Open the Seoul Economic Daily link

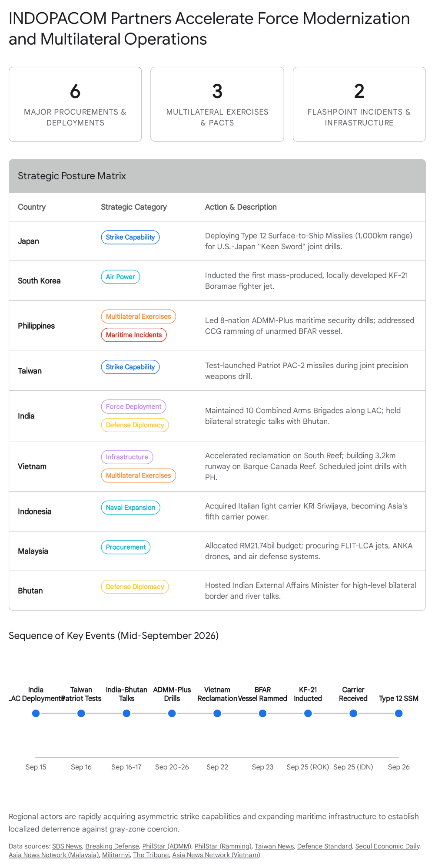pyautogui.click(x=388, y=846)
